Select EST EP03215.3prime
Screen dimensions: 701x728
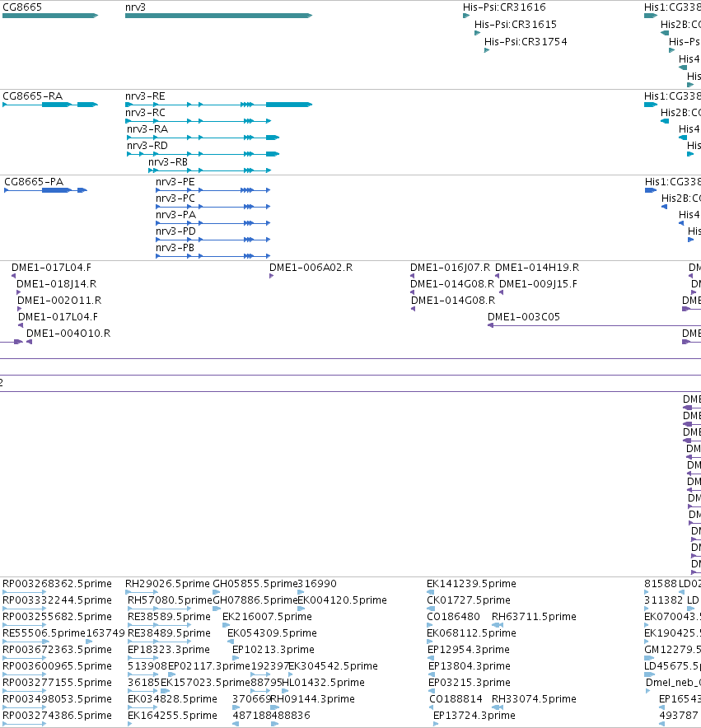[x=431, y=691]
